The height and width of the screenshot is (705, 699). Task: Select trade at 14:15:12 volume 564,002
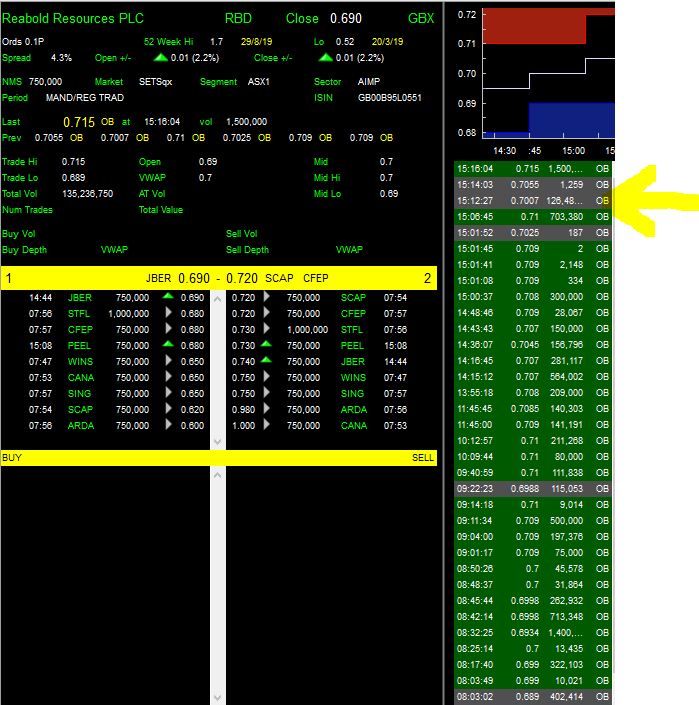point(533,377)
